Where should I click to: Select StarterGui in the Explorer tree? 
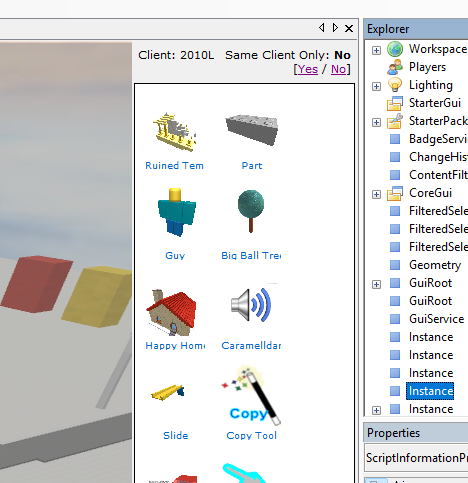[435, 103]
